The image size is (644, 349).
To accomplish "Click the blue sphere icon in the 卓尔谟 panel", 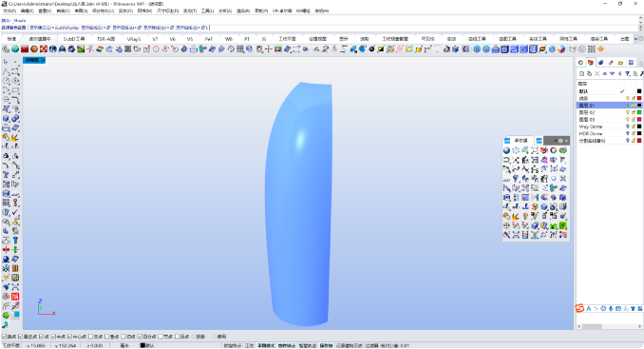I will coord(507,150).
